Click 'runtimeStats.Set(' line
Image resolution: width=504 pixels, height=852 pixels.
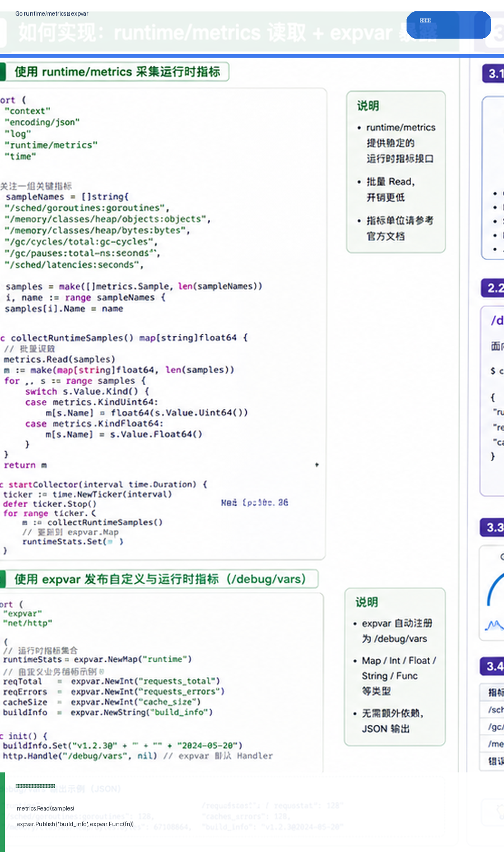(x=73, y=541)
